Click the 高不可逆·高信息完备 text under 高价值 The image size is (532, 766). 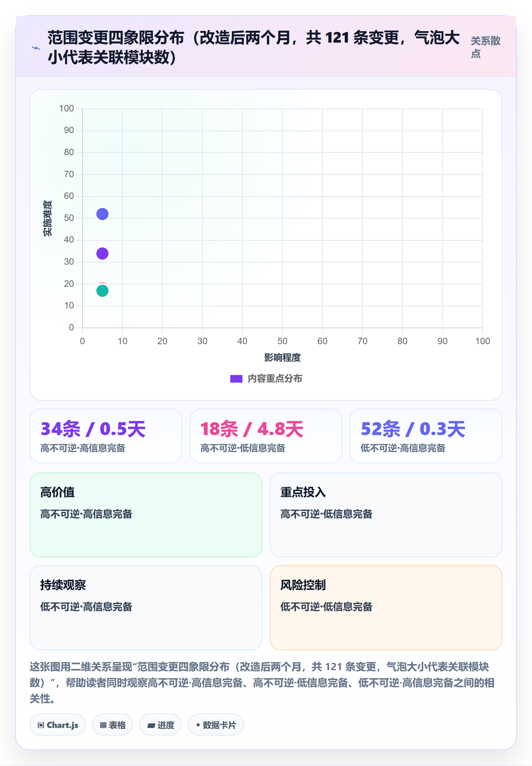click(86, 514)
